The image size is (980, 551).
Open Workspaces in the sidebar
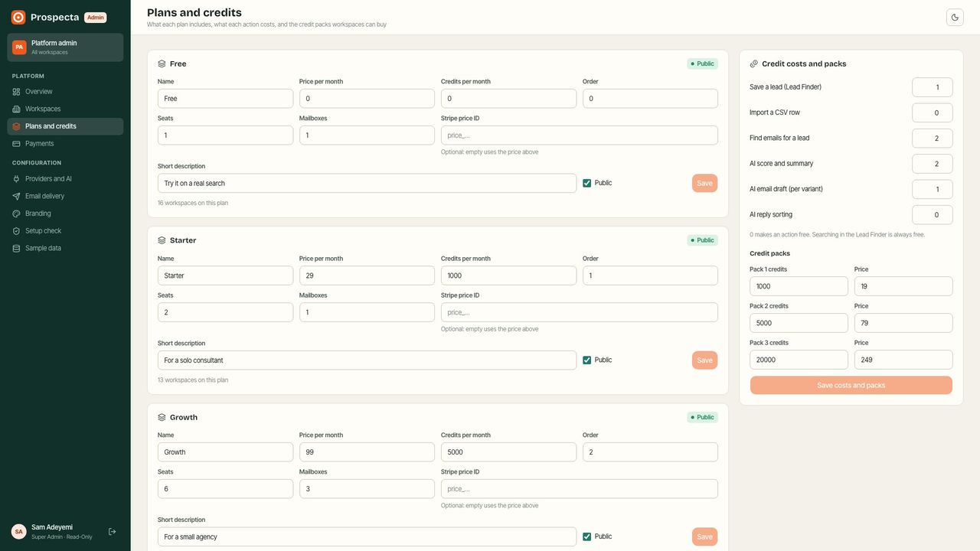[65, 109]
